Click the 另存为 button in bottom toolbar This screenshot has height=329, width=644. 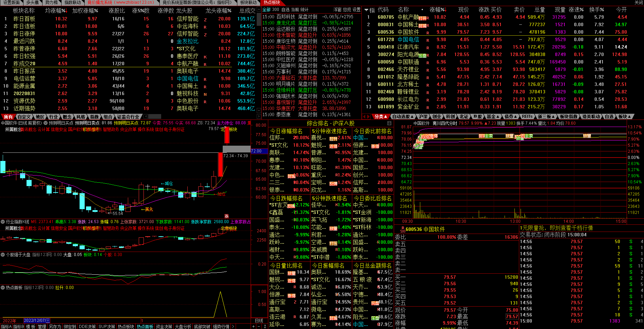[x=55, y=326]
